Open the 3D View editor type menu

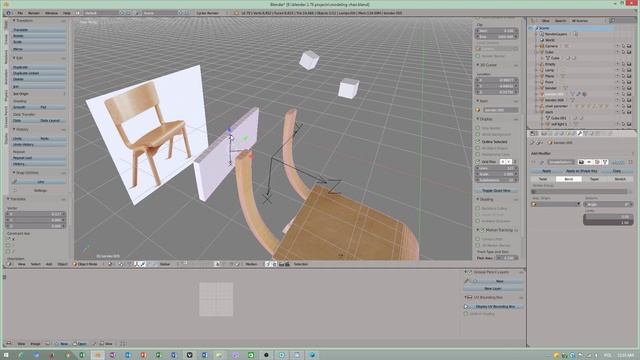pos(9,264)
